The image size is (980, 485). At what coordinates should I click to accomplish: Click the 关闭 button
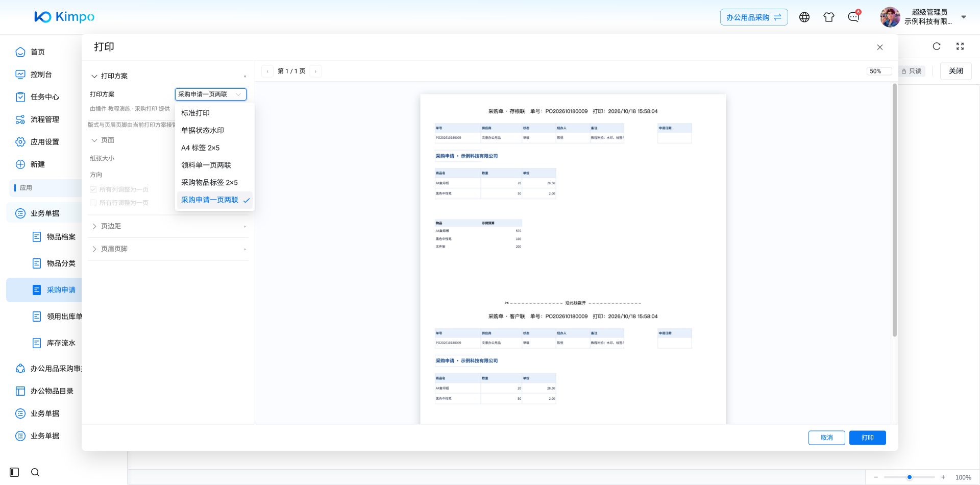pos(956,71)
